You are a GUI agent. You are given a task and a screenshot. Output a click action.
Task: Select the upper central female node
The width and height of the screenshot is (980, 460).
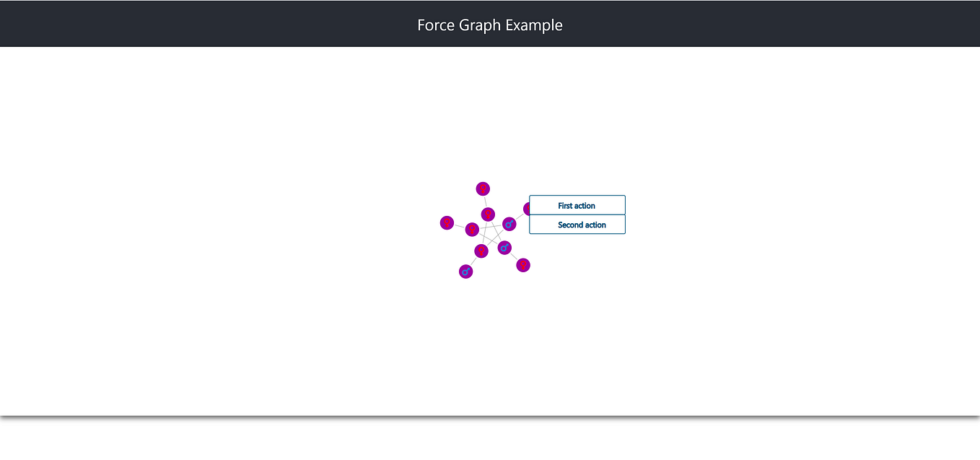point(488,214)
